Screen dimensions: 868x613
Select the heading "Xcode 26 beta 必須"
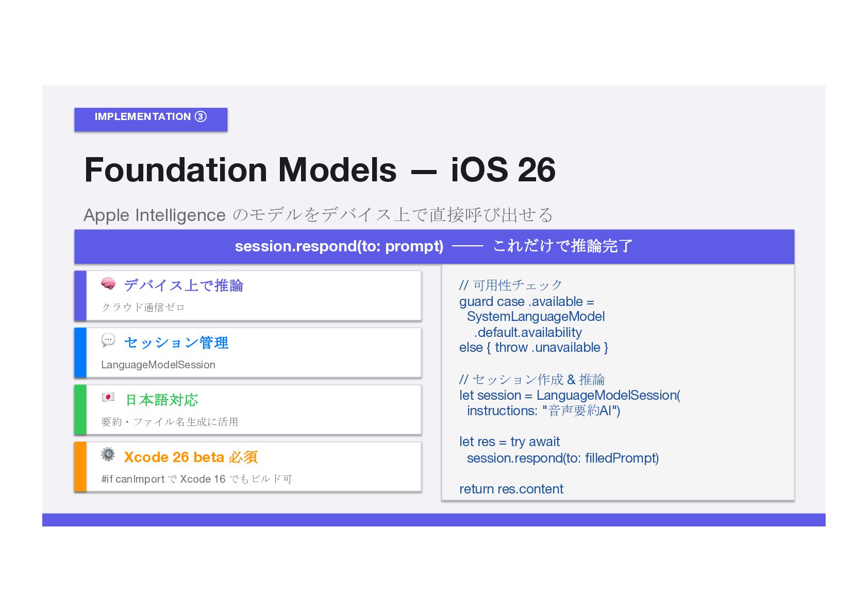coord(191,457)
